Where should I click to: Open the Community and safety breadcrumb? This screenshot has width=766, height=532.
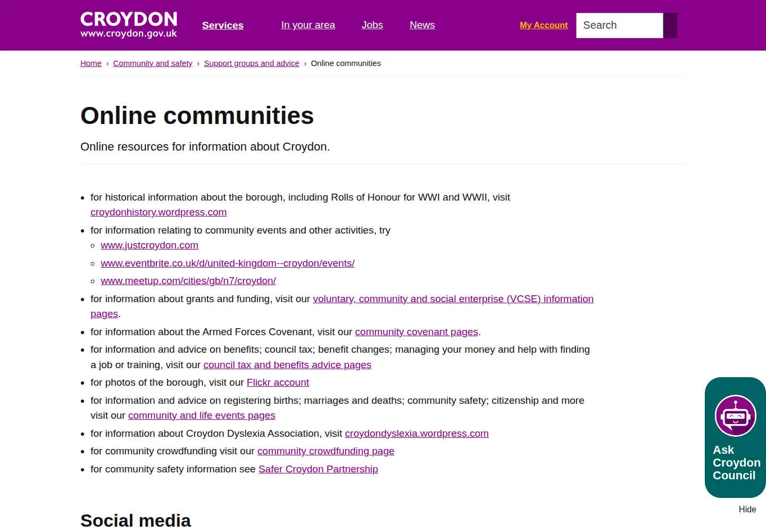[153, 63]
